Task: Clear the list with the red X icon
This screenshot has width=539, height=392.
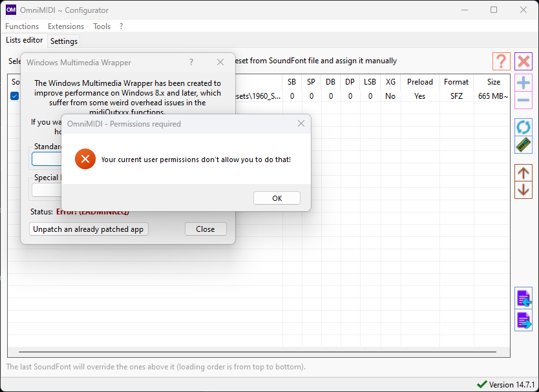Action: 523,61
